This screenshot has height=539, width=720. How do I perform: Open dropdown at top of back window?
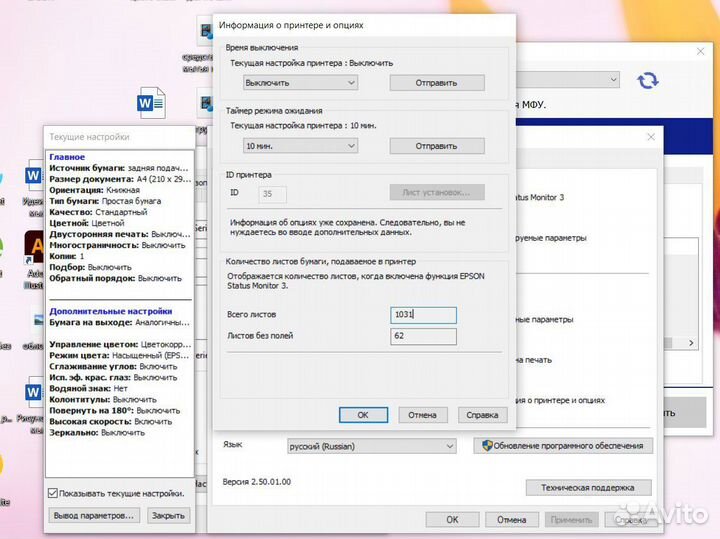pyautogui.click(x=568, y=79)
